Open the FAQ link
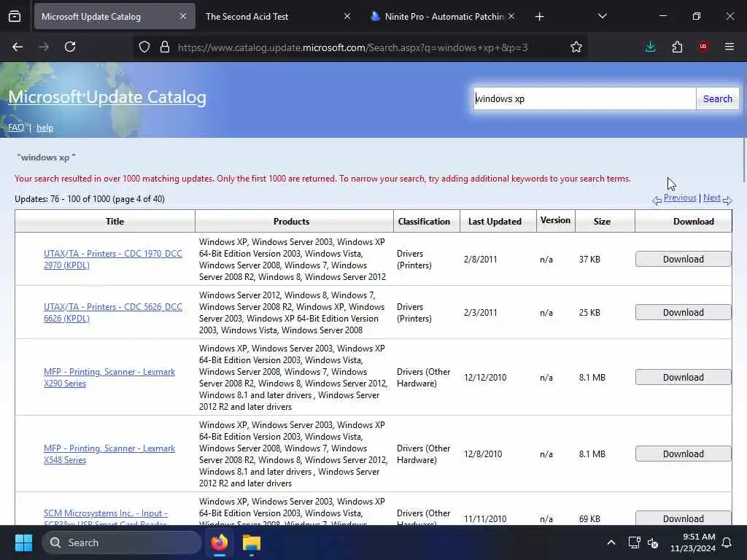This screenshot has width=747, height=560. [x=16, y=128]
